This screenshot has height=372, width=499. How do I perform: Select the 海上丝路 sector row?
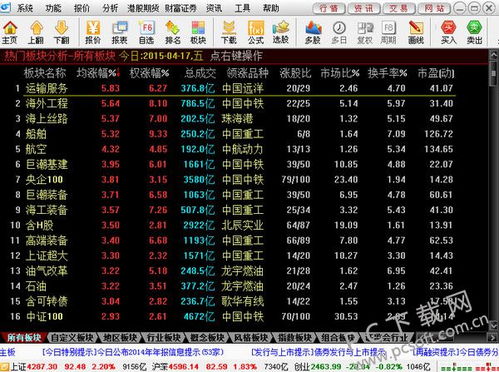233,119
